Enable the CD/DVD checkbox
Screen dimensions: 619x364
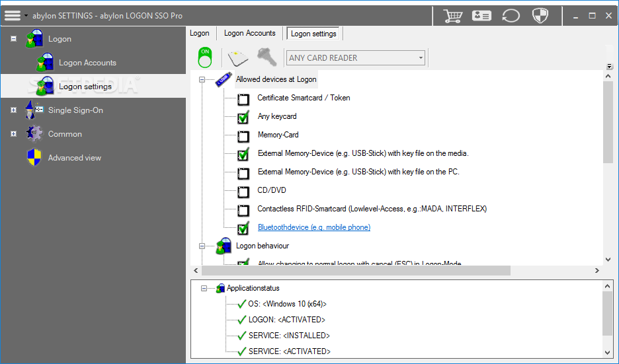click(243, 192)
